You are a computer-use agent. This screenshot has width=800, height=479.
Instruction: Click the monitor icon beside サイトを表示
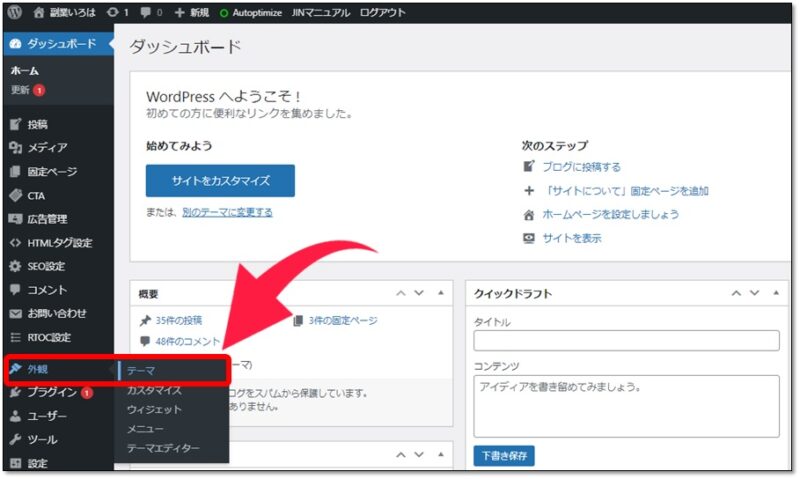coord(529,238)
